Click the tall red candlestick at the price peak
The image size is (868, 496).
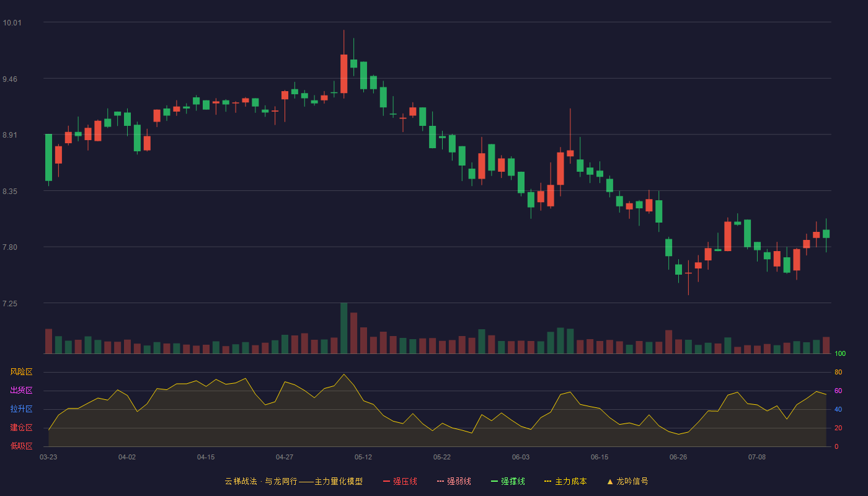tap(343, 73)
